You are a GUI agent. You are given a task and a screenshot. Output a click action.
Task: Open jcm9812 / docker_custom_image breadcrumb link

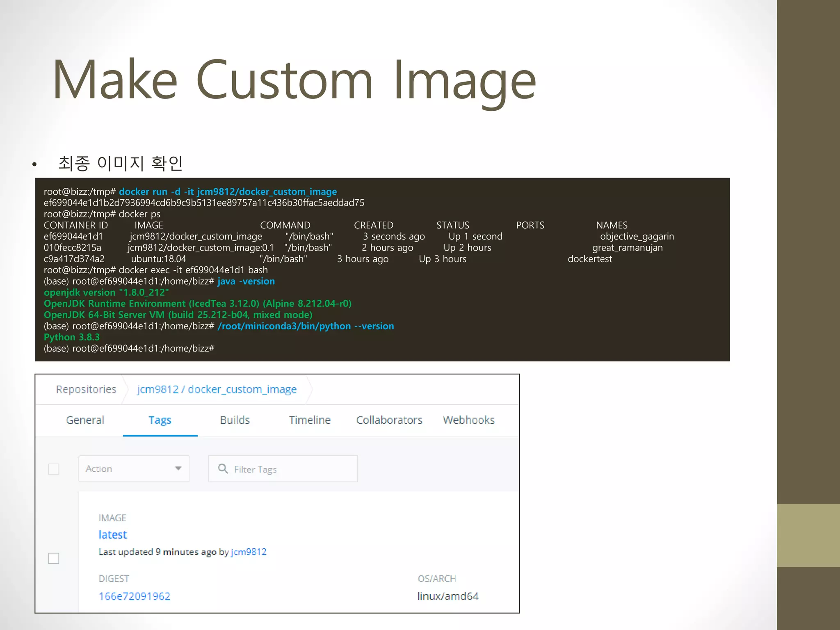tap(217, 389)
